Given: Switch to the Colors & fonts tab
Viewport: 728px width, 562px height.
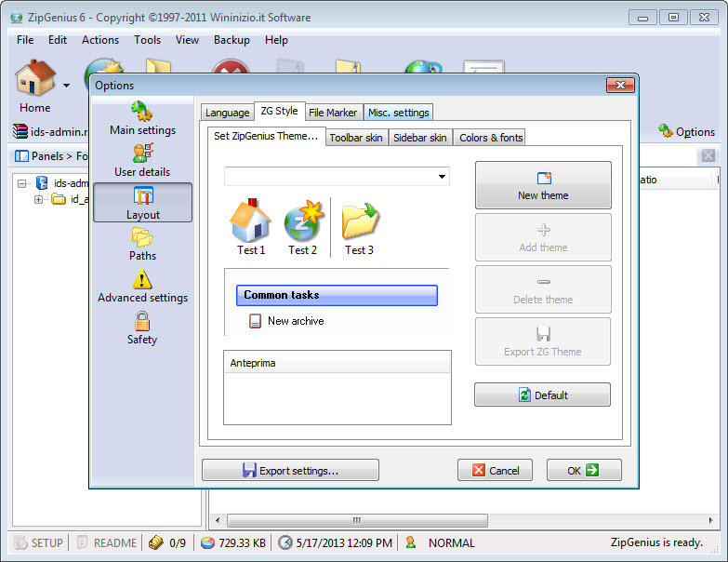Looking at the screenshot, I should (491, 138).
